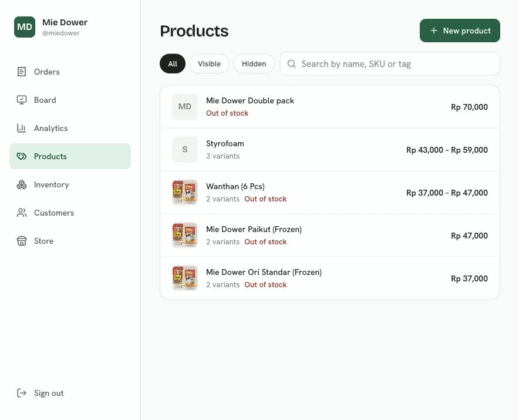The image size is (519, 420).
Task: Click the Customers people icon
Action: [22, 212]
